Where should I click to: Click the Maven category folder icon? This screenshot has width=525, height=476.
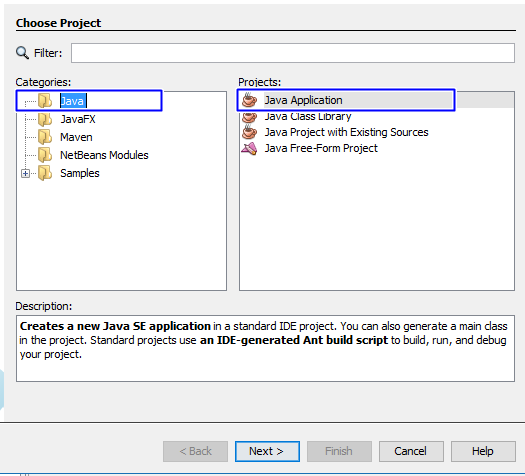pyautogui.click(x=45, y=137)
